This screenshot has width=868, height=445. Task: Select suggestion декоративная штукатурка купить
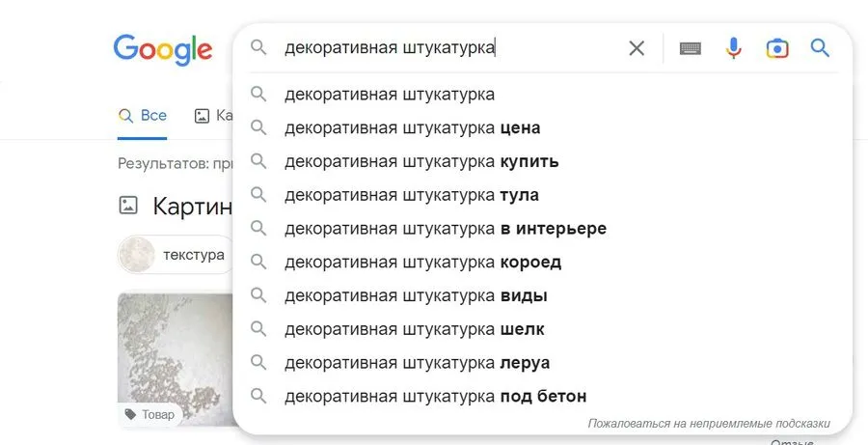(x=421, y=161)
